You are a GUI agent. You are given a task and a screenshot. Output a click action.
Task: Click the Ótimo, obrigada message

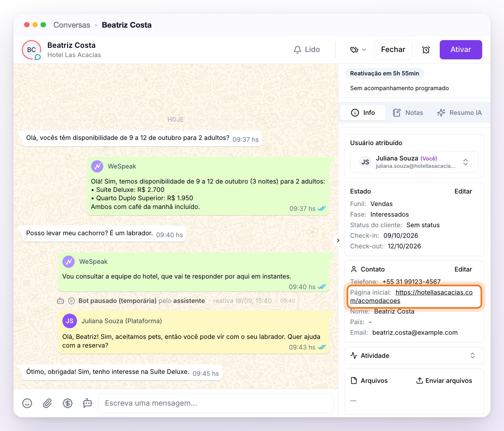point(122,372)
